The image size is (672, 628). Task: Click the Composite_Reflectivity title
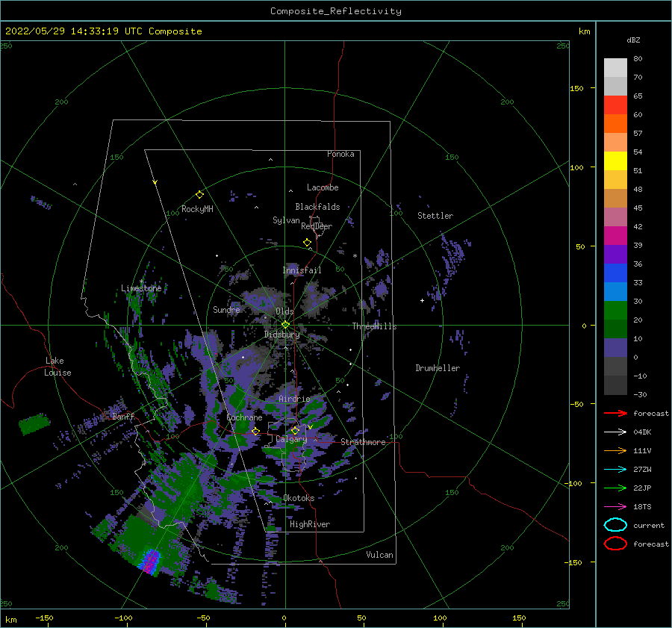[335, 11]
